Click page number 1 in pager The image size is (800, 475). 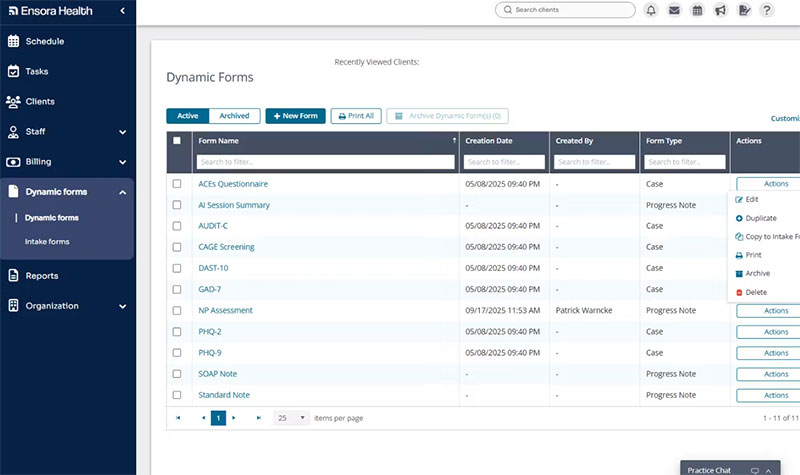pyautogui.click(x=218, y=418)
